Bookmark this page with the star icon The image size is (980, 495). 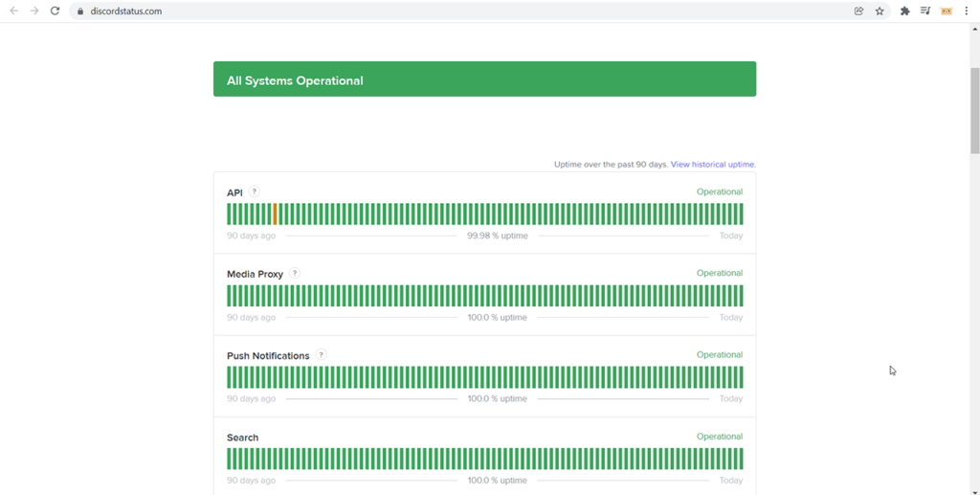[x=880, y=11]
